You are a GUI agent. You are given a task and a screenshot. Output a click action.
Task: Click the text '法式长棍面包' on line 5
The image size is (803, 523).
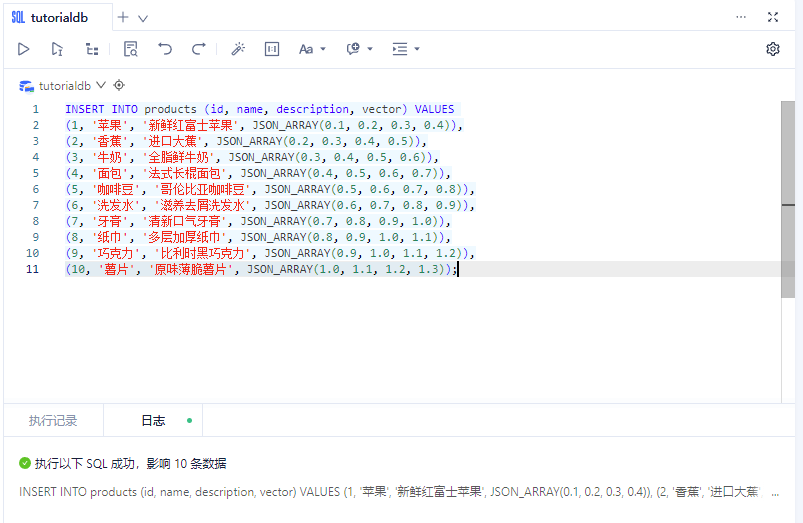[x=184, y=173]
